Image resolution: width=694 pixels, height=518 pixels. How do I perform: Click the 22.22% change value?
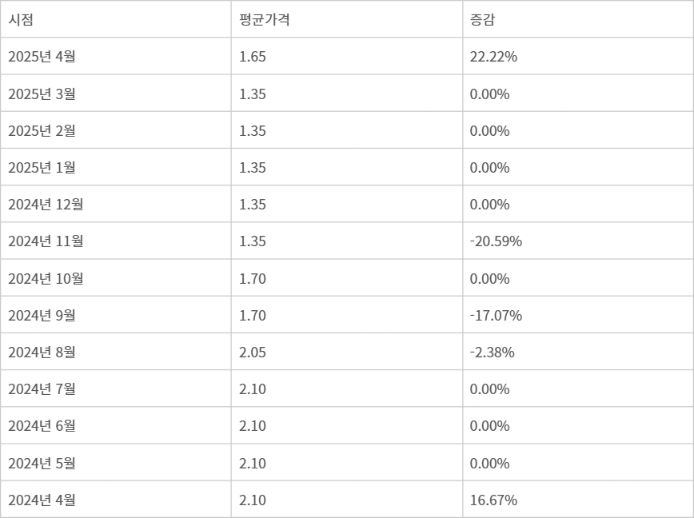point(494,57)
